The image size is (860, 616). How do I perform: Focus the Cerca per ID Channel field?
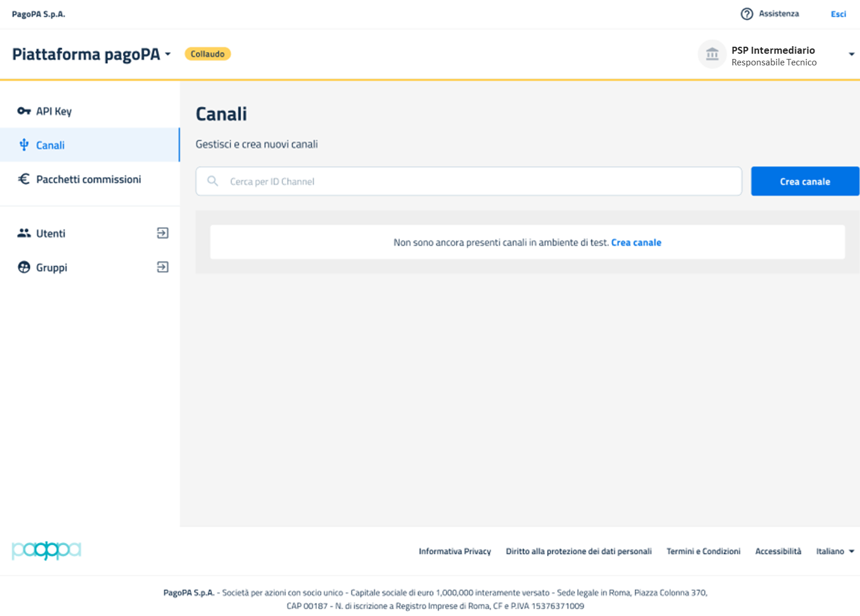point(479,182)
